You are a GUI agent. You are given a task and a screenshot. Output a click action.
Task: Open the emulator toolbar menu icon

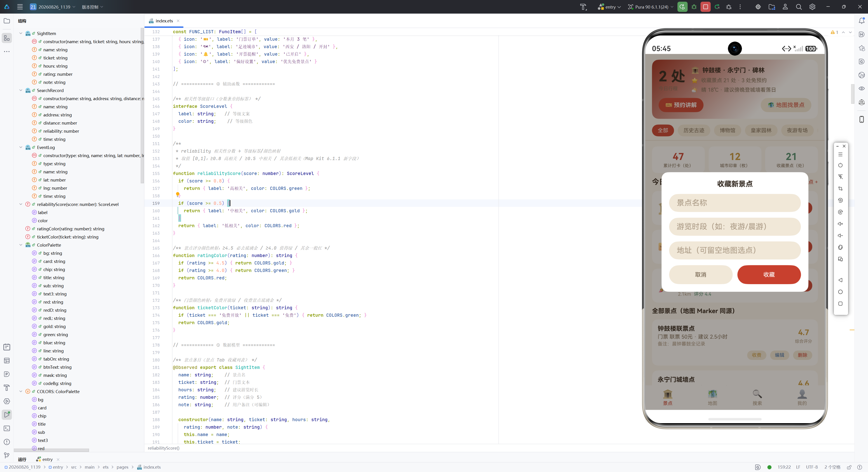(x=840, y=154)
